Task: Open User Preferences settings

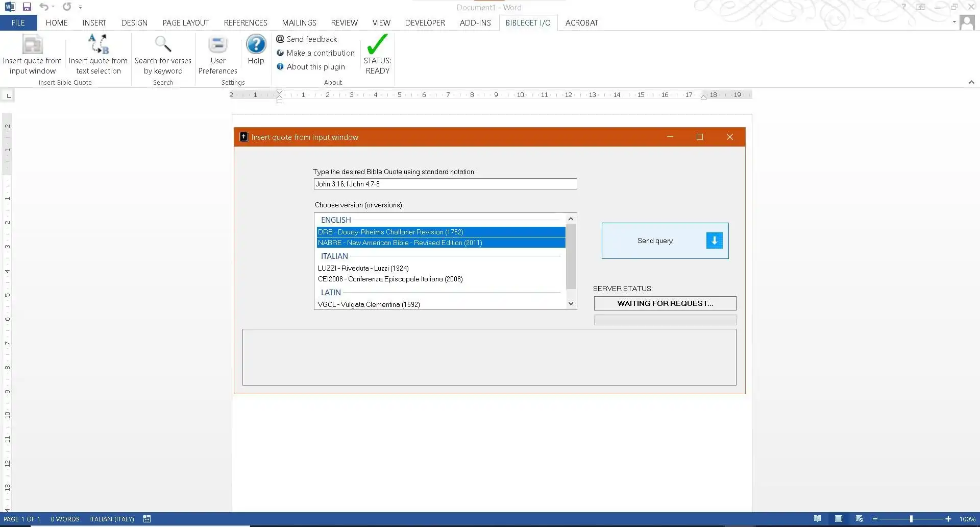Action: point(217,55)
